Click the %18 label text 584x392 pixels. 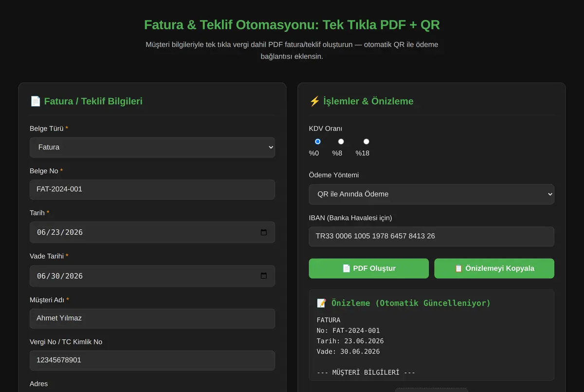363,153
